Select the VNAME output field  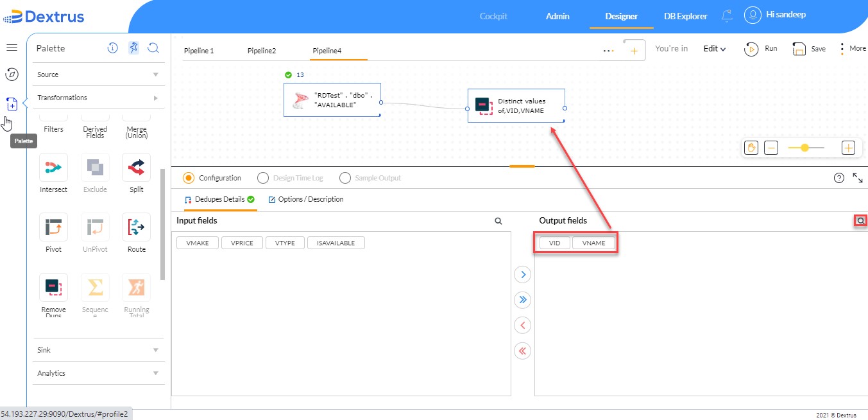(x=593, y=243)
